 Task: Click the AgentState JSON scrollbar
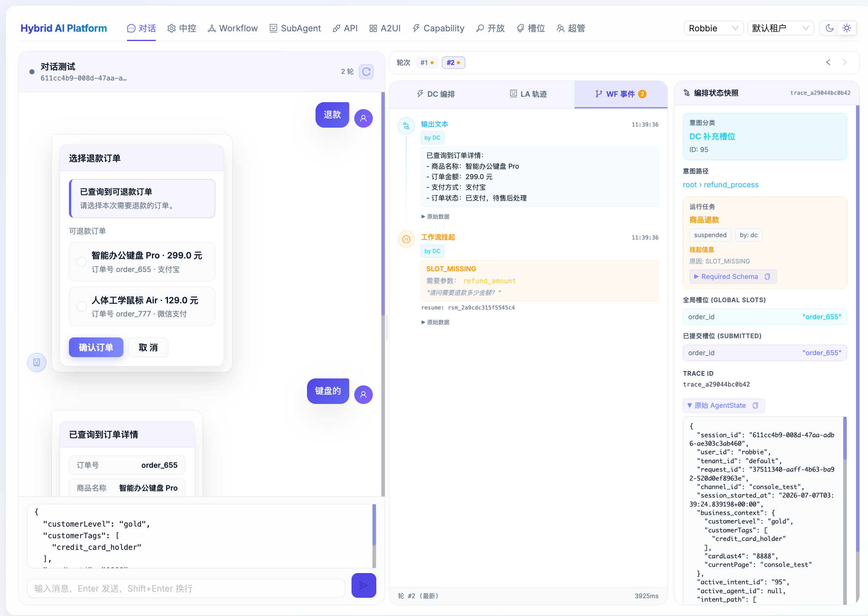point(845,438)
